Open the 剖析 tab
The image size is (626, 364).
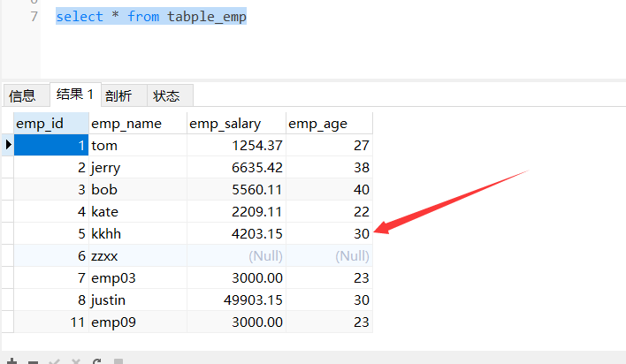(118, 95)
